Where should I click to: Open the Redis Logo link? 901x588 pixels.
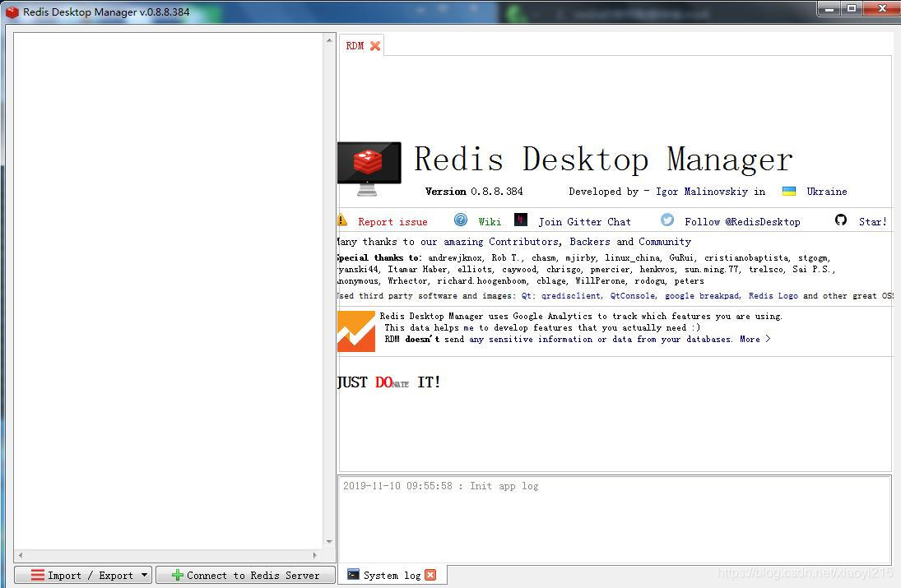[773, 296]
